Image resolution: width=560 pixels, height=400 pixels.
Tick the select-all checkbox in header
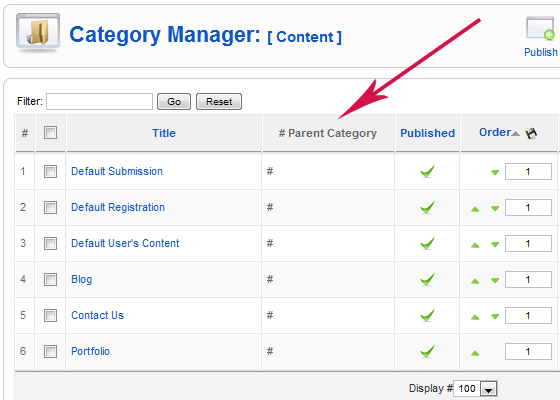click(x=50, y=132)
